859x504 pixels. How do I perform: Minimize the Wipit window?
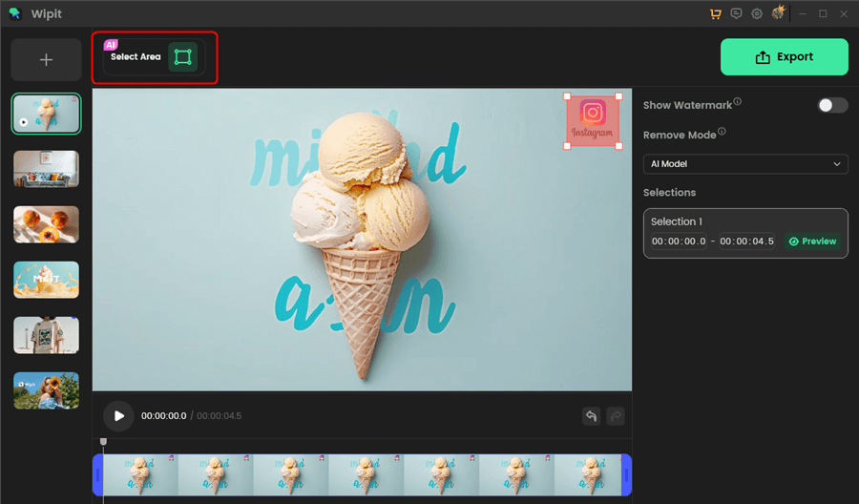click(x=803, y=13)
